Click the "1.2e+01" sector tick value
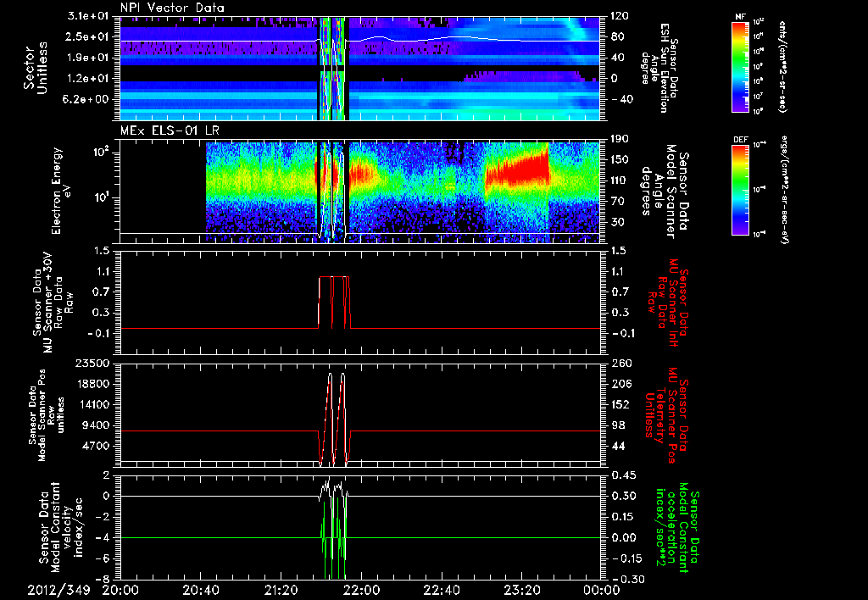Image resolution: width=868 pixels, height=600 pixels. click(88, 78)
